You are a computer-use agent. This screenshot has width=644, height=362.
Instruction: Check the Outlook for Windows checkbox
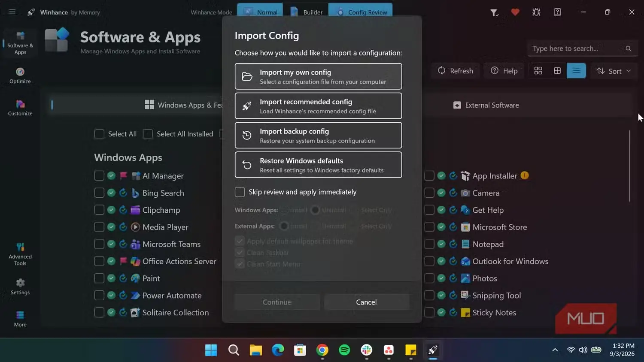[429, 261]
